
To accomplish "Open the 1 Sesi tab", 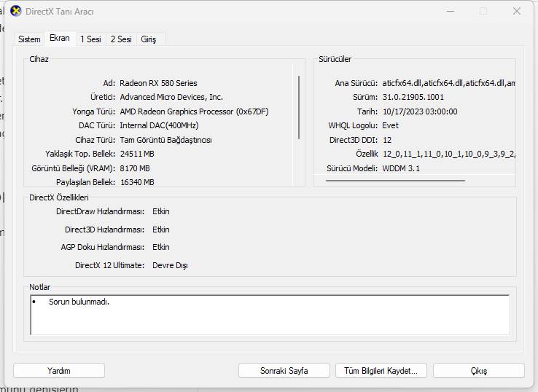I will click(x=90, y=39).
